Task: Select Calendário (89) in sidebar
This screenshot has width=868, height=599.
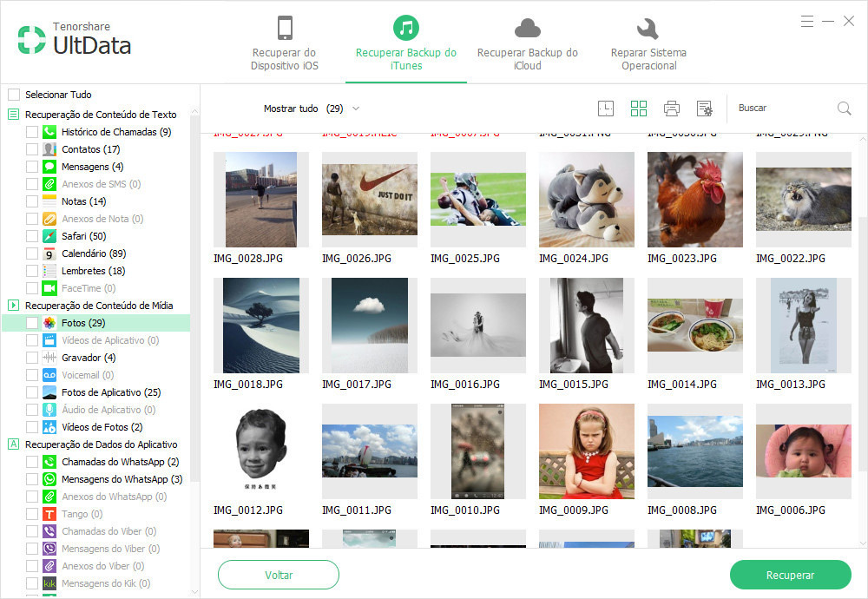Action: tap(94, 253)
